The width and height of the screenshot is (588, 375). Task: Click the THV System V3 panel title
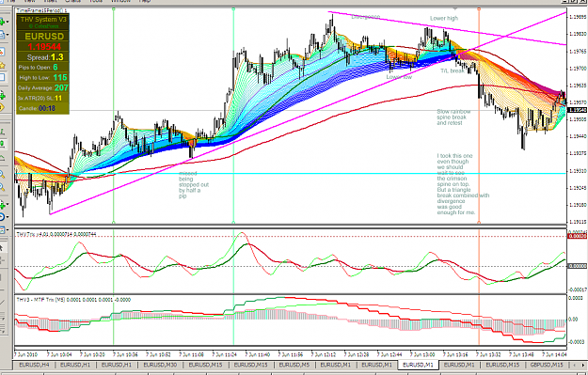coord(43,19)
